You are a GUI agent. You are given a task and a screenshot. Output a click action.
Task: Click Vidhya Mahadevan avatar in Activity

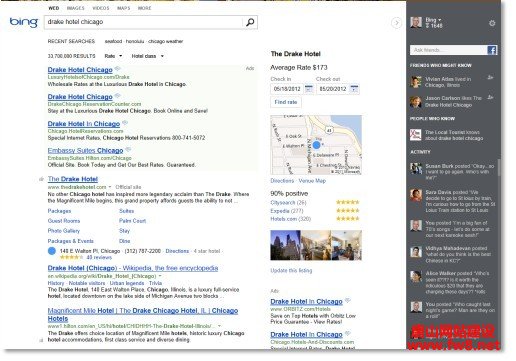click(x=416, y=252)
